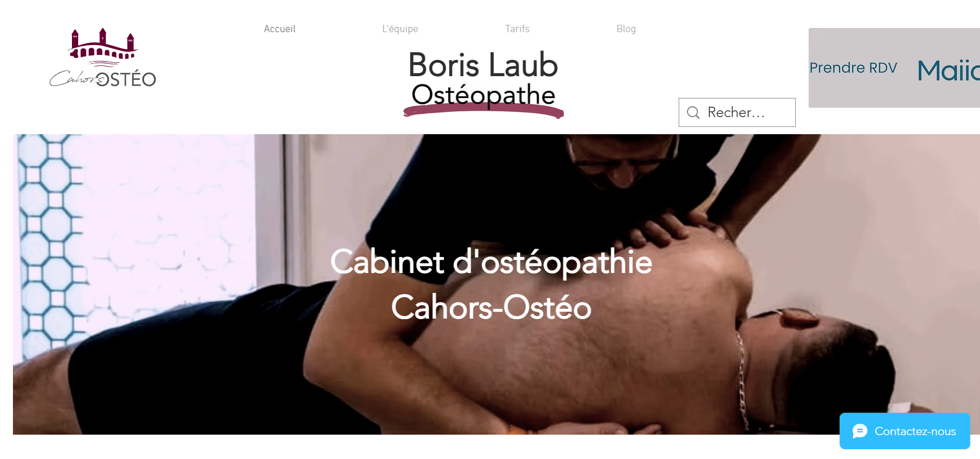This screenshot has width=980, height=459.
Task: Click the pink brush stroke underline
Action: tap(484, 111)
